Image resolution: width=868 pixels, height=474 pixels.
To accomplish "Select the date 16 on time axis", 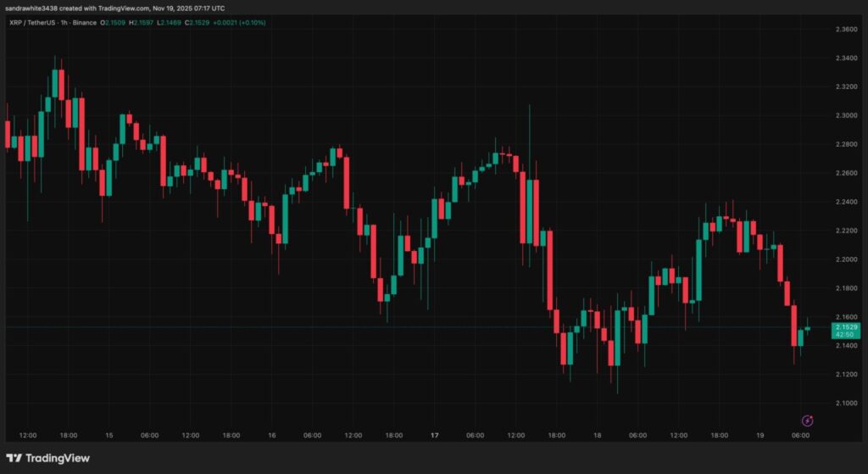I will [271, 436].
